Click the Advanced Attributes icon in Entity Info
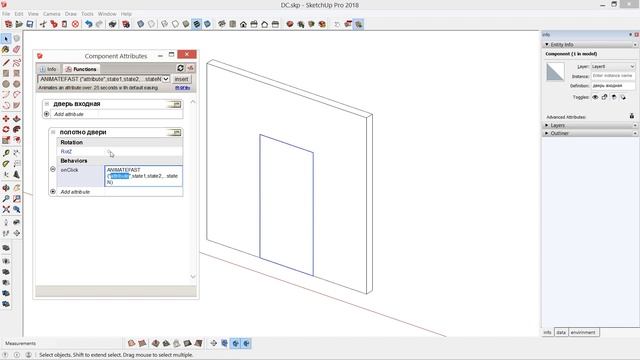This screenshot has width=640, height=360. coord(632,116)
